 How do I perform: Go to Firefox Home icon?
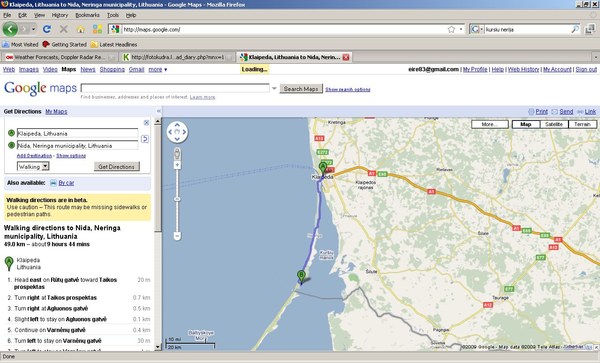(80, 29)
